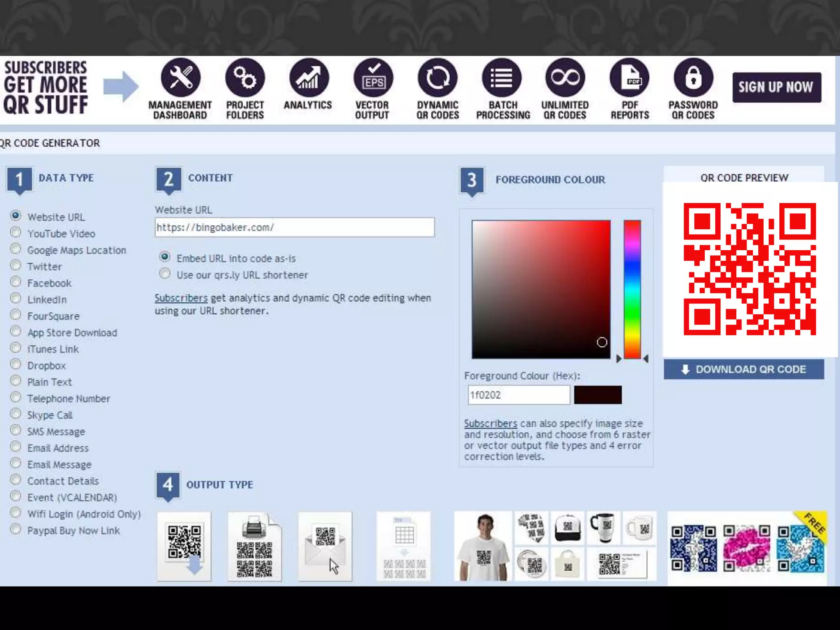Choose the print QR code output type
The height and width of the screenshot is (630, 840).
(255, 546)
